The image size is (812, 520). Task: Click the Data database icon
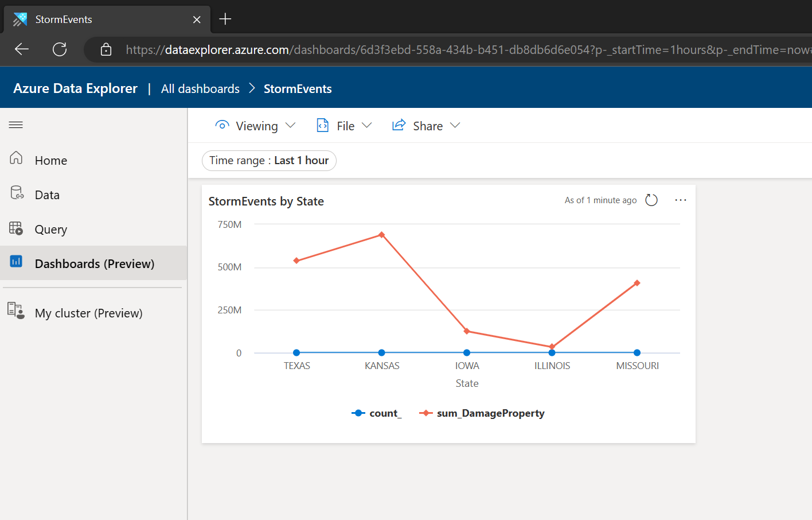[x=17, y=192]
